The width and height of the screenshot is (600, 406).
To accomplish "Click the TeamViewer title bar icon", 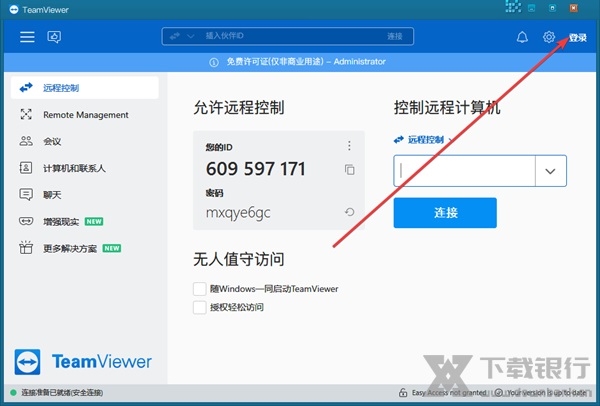I will [x=14, y=10].
